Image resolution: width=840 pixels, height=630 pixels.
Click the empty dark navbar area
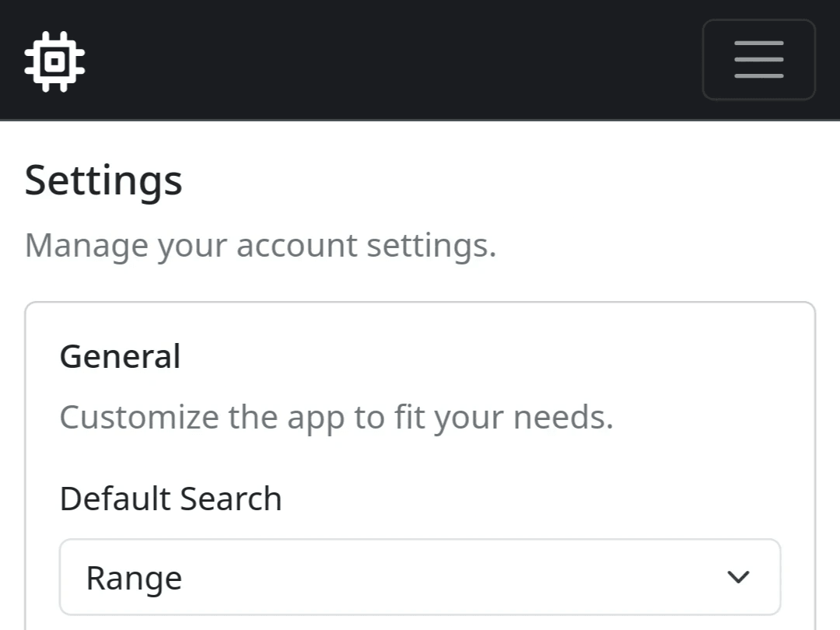click(x=389, y=60)
